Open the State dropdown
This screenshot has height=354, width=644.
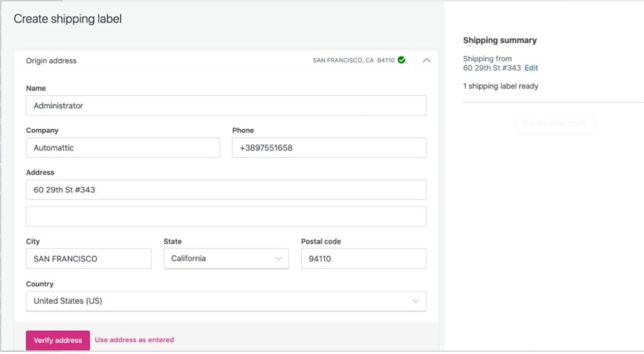[x=226, y=258]
